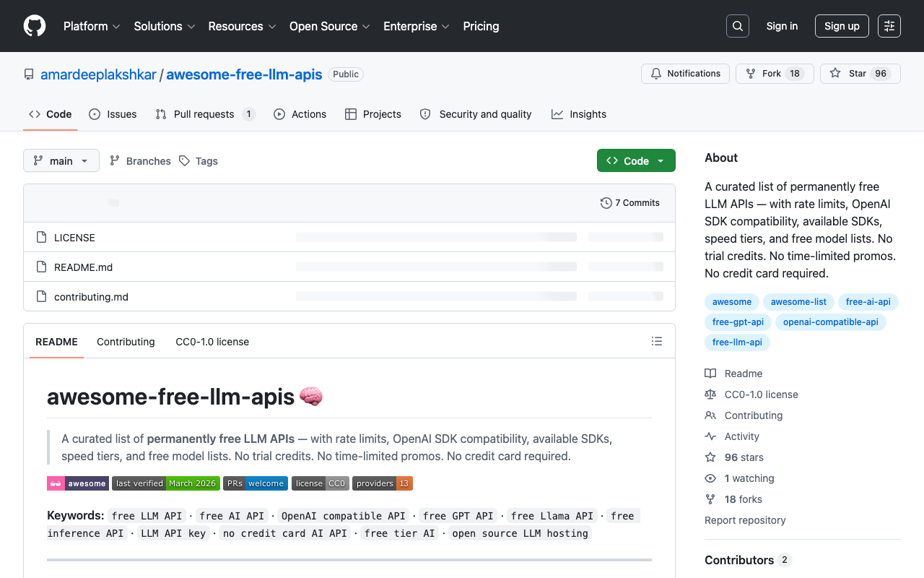Viewport: 924px width, 578px height.
Task: Open the main branch selector dropdown
Action: point(61,160)
